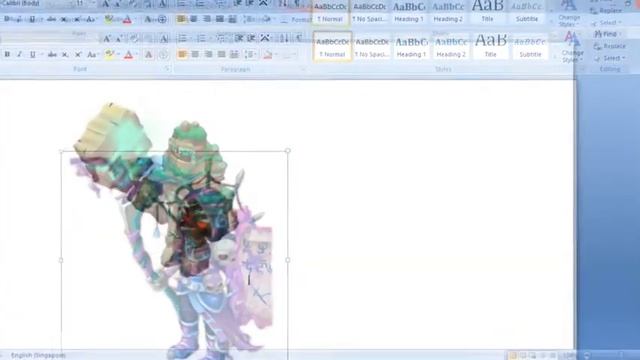
Task: Apply Subtitle style
Action: pos(530,47)
